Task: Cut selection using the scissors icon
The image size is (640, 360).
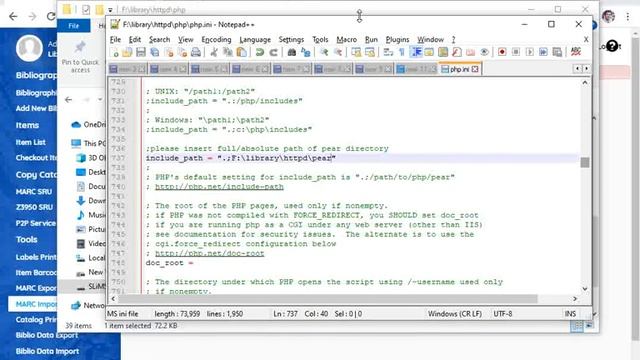Action: 214,52
